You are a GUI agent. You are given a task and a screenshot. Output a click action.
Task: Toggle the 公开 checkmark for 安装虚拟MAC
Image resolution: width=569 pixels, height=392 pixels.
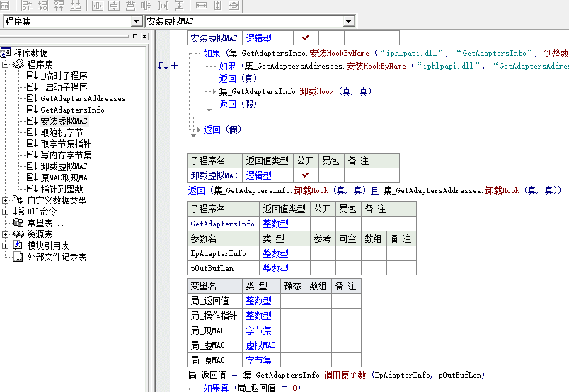click(x=305, y=38)
